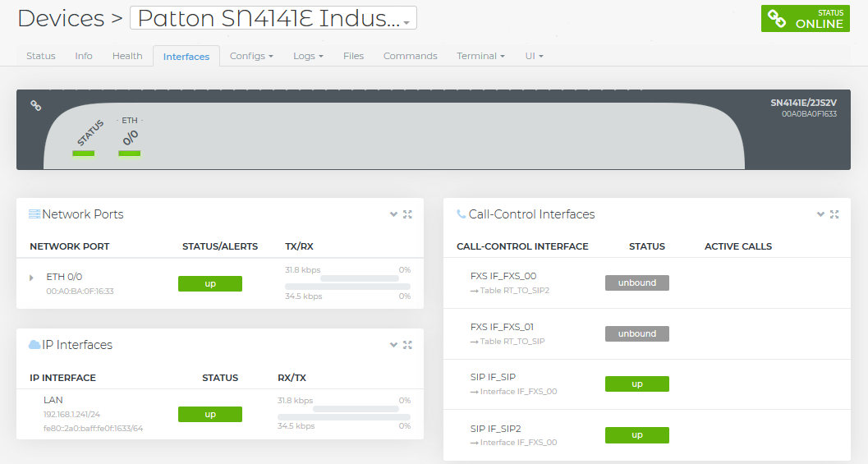Maximize the Network Ports panel
The height and width of the screenshot is (464, 868).
[407, 214]
